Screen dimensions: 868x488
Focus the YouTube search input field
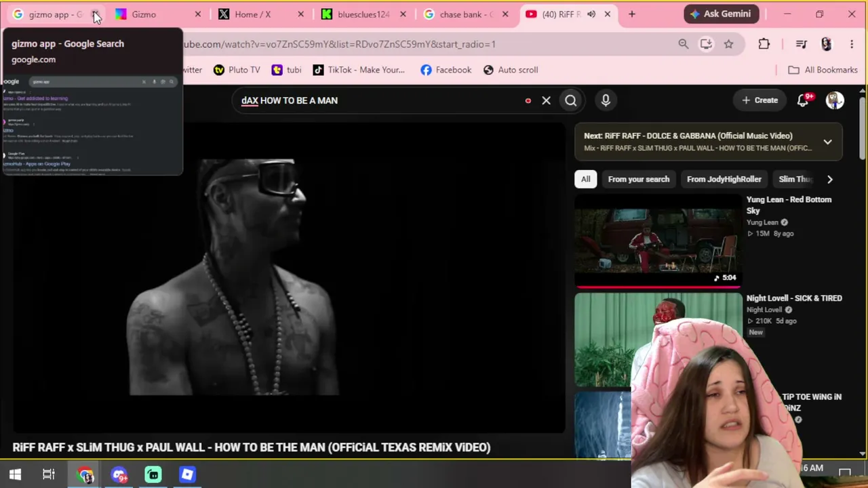[x=380, y=100]
